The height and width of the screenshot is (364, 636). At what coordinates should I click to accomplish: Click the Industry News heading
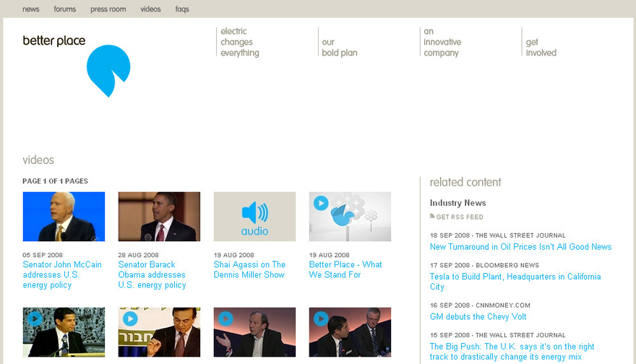(458, 203)
